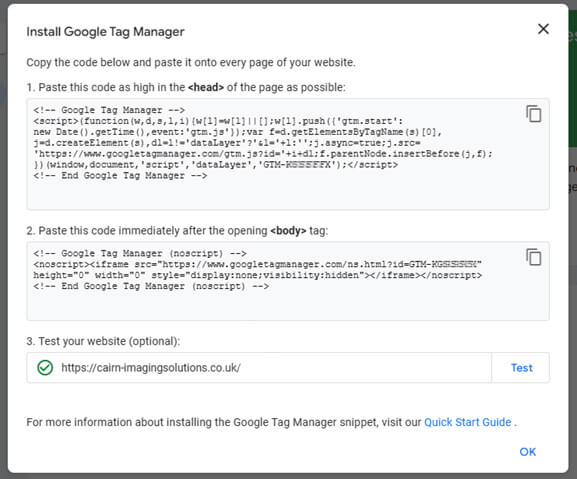This screenshot has width=577, height=479.
Task: Open the Quick Start Guide link
Action: 468,422
